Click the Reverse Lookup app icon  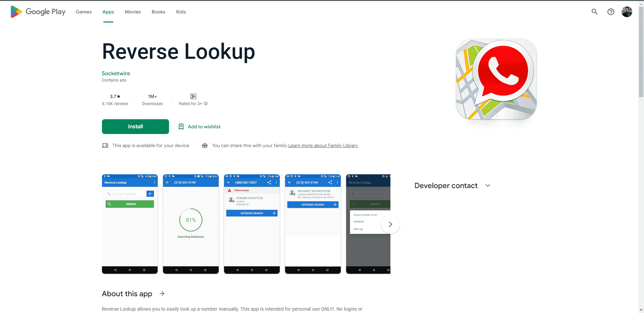point(496,79)
